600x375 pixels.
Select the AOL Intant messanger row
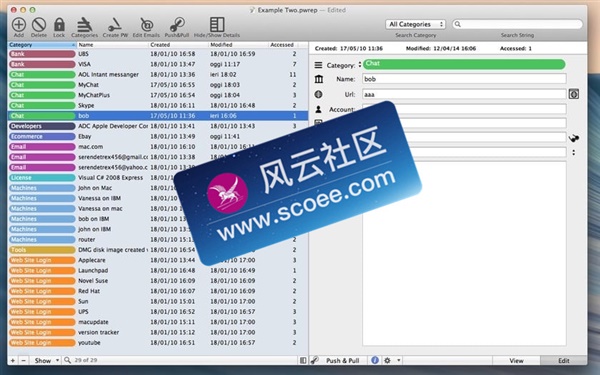tap(158, 75)
